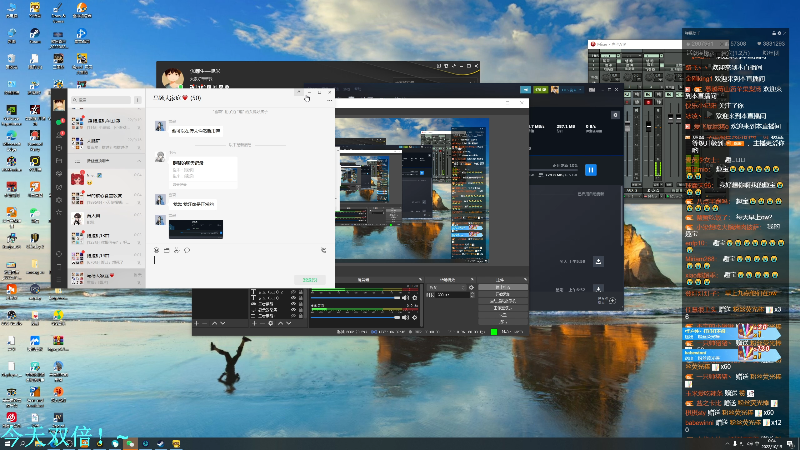Open the shared link card in WeChat conversation
The width and height of the screenshot is (800, 450).
[x=203, y=172]
